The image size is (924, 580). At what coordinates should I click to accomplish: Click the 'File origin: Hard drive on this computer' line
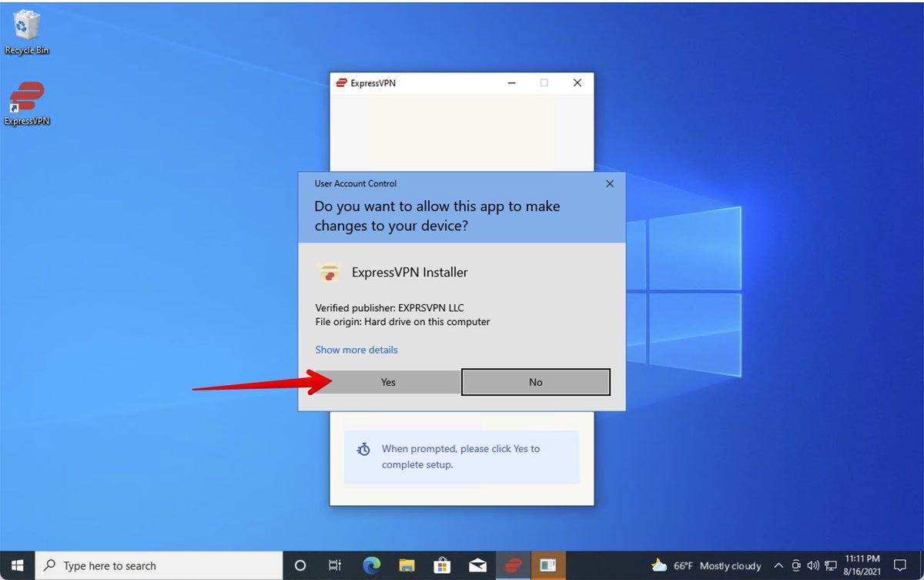[403, 321]
